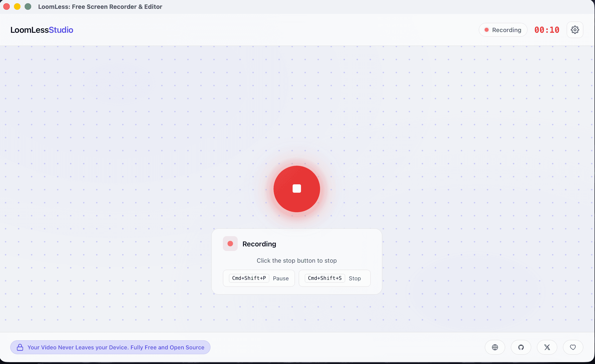The image size is (595, 364).
Task: Click the lock icon in the footer banner
Action: click(20, 347)
